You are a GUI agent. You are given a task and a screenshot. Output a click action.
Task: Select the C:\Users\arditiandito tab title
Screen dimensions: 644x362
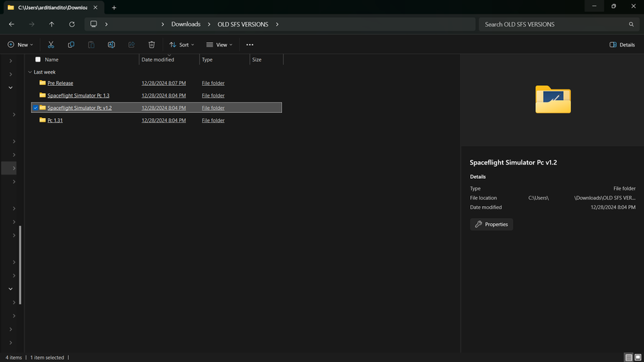[52, 7]
